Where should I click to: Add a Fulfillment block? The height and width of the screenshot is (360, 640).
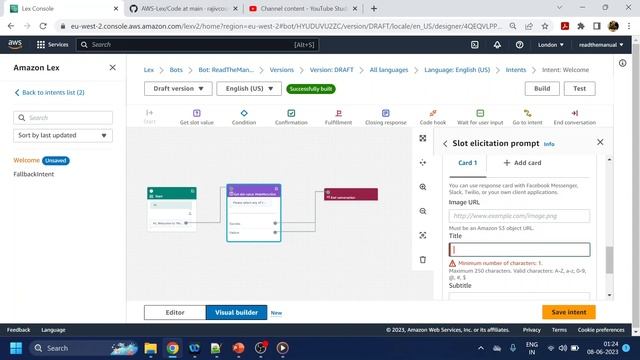(x=338, y=117)
